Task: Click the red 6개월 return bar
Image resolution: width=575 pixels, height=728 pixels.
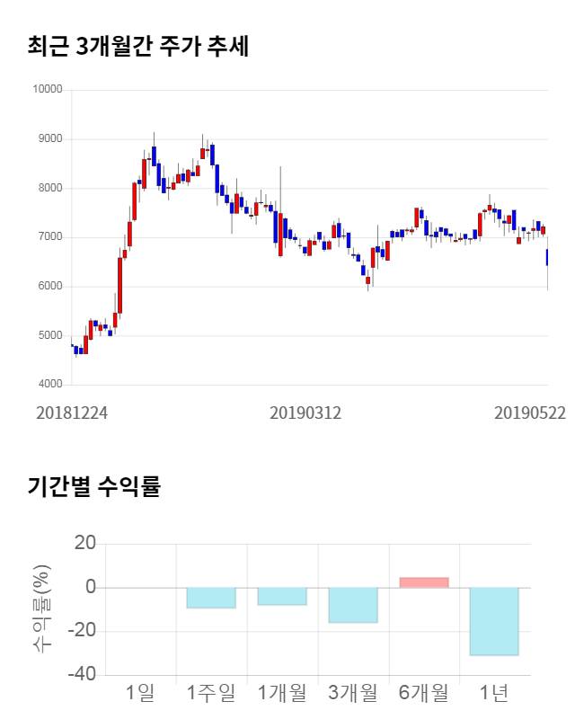Action: [423, 582]
